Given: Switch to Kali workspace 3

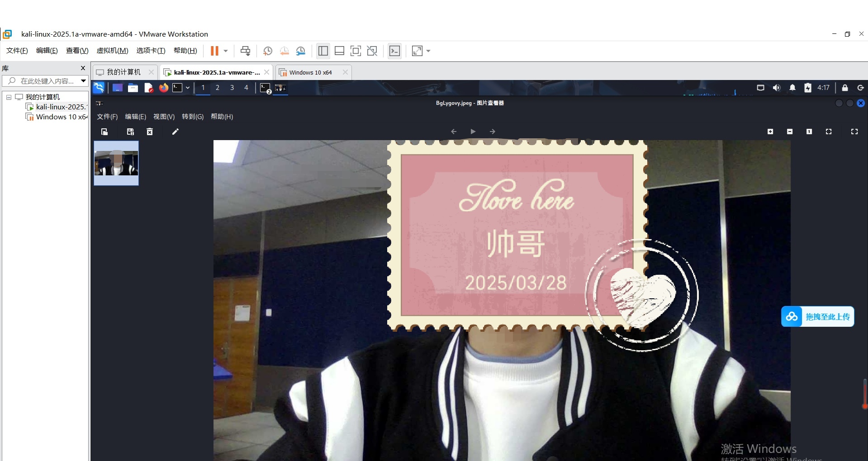Looking at the screenshot, I should pos(232,88).
